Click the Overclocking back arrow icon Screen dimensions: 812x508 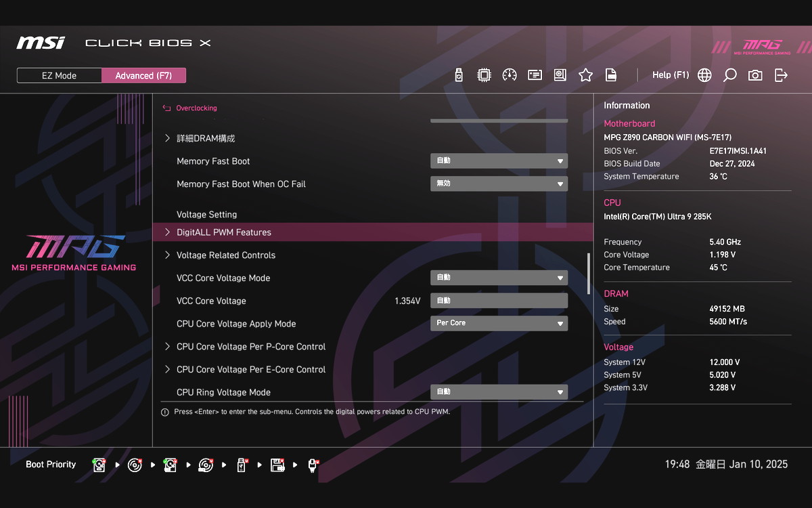coord(166,108)
